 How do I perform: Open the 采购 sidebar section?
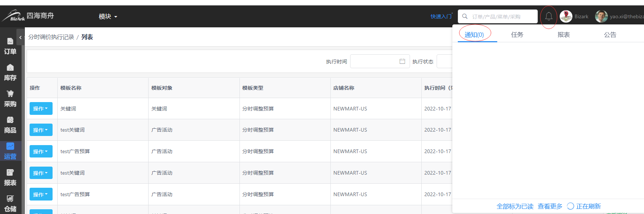10,99
